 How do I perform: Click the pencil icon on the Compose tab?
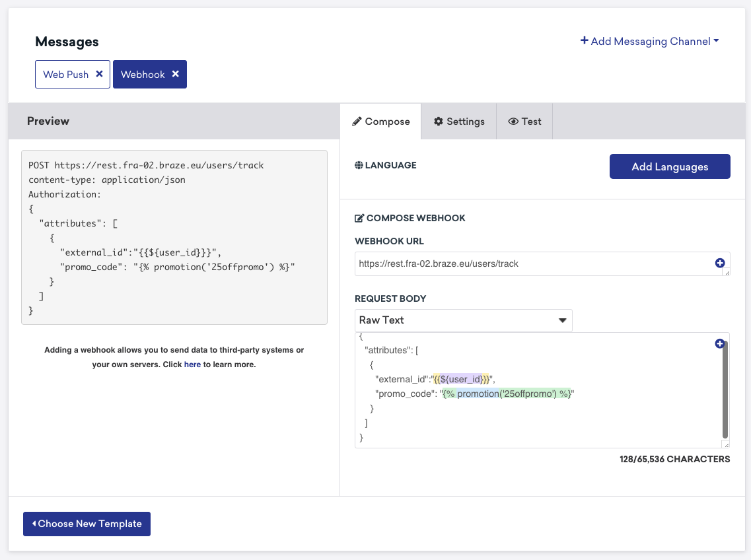(357, 121)
